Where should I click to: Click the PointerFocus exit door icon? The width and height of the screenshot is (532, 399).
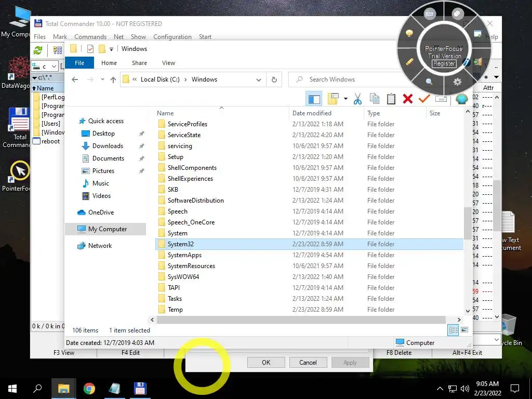(x=478, y=62)
